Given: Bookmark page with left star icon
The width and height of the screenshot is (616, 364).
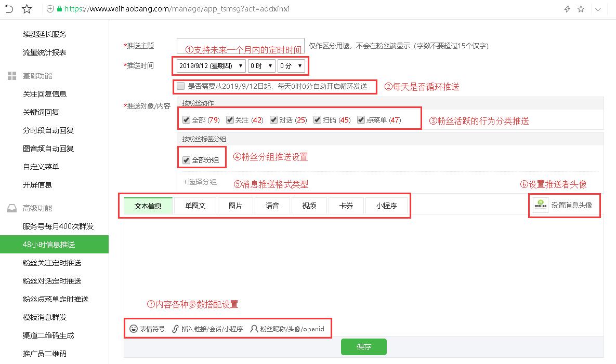Looking at the screenshot, I should pos(27,9).
